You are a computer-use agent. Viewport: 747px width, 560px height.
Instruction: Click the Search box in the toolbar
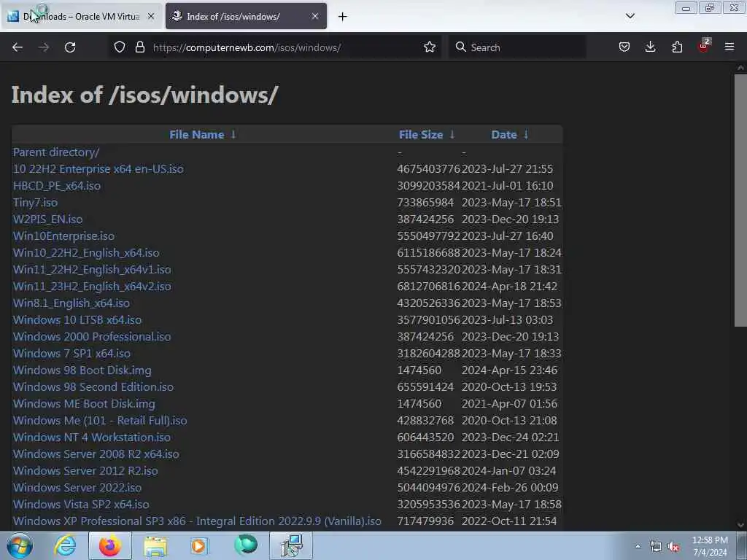click(517, 47)
